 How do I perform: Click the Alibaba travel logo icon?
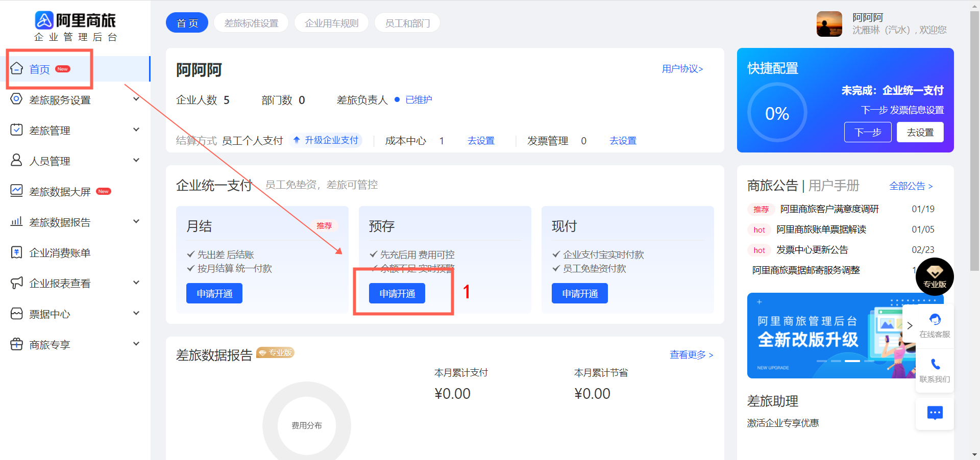(x=44, y=20)
